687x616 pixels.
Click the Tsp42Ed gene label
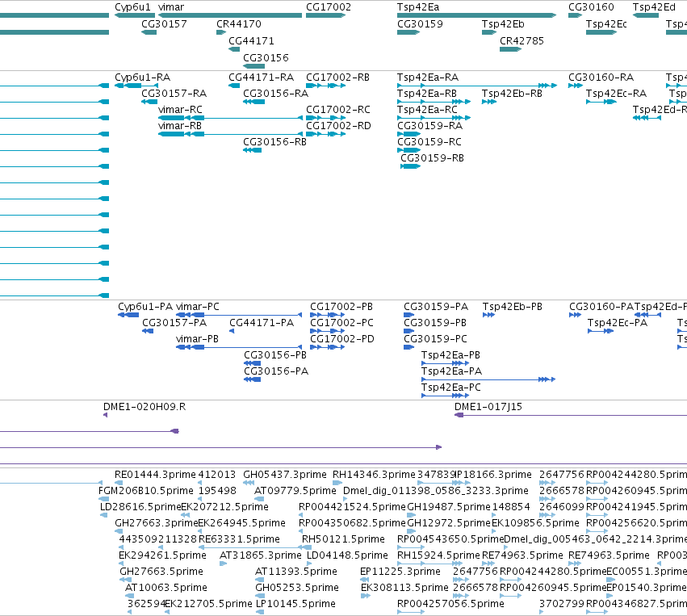pyautogui.click(x=654, y=7)
